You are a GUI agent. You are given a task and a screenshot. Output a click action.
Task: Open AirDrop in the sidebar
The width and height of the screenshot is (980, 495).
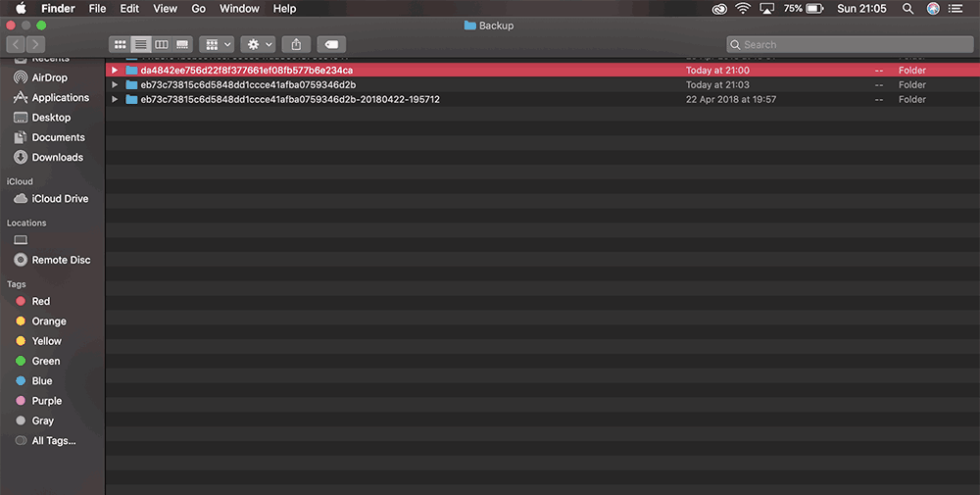click(x=49, y=77)
